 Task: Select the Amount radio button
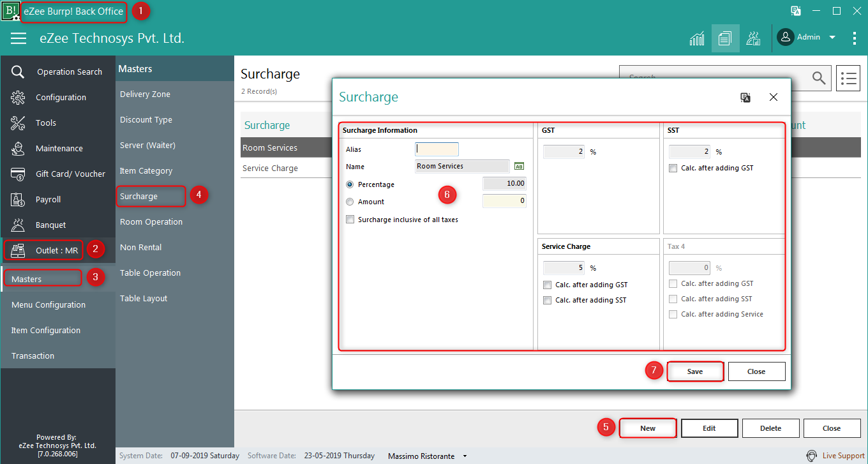point(350,202)
